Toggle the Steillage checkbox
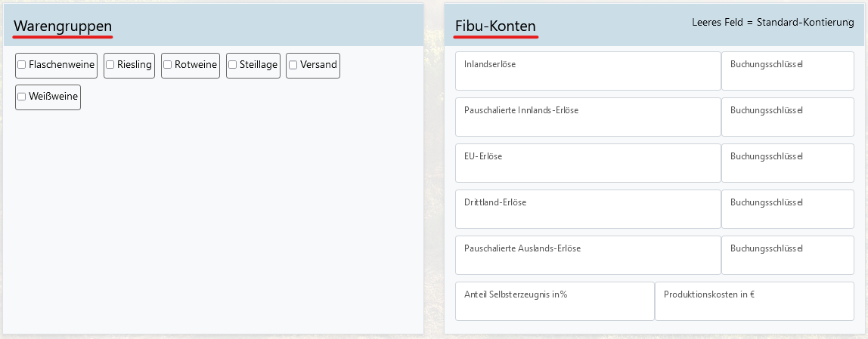This screenshot has width=868, height=339. pos(232,65)
